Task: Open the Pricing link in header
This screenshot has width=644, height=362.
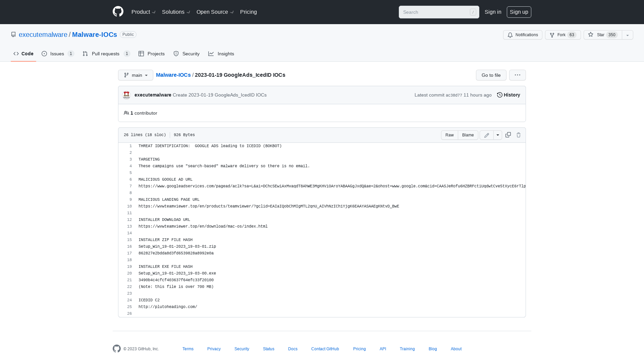Action: [x=249, y=12]
